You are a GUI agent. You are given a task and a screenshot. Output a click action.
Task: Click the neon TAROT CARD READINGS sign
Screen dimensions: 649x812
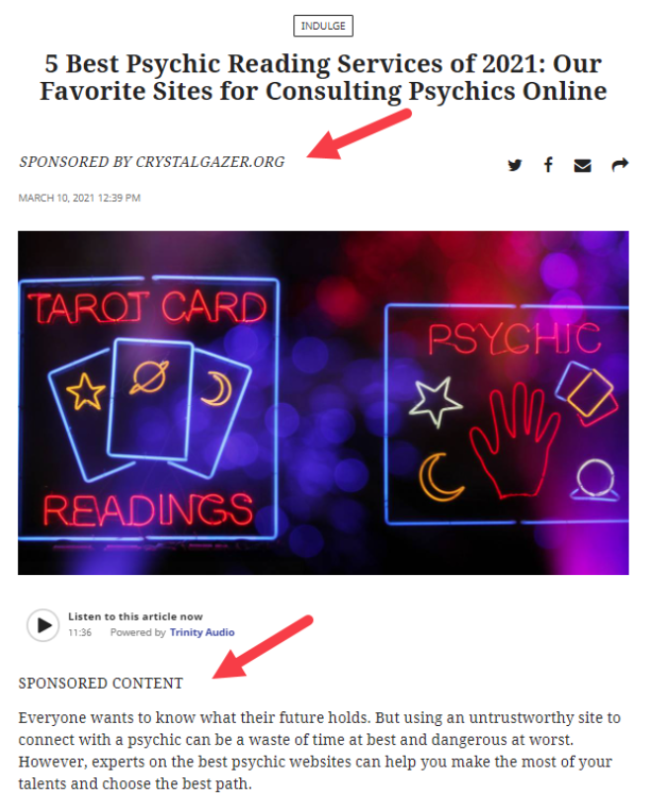148,409
